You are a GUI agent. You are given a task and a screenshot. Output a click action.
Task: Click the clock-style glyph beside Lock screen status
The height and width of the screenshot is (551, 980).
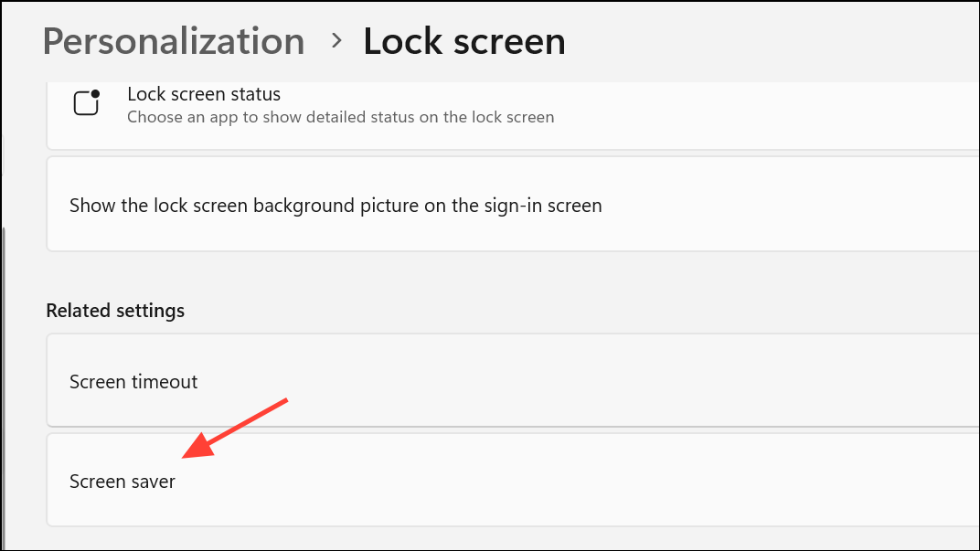[x=86, y=102]
